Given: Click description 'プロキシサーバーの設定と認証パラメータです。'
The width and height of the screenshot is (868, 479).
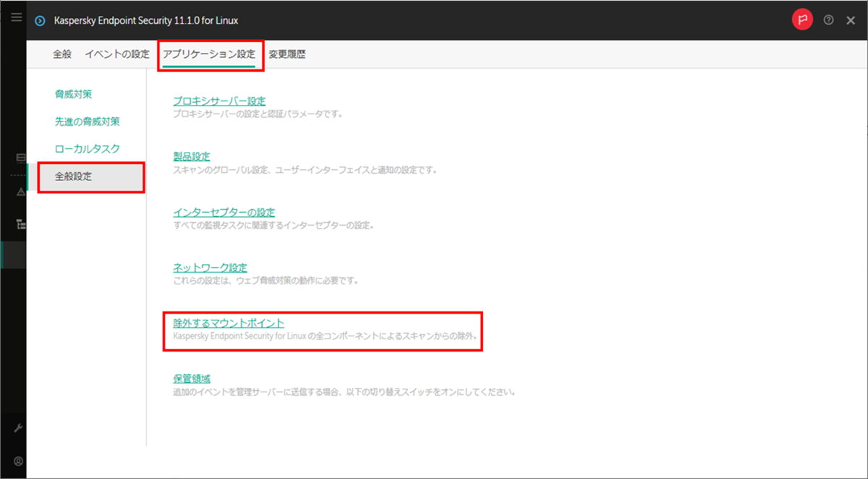Looking at the screenshot, I should [x=258, y=114].
